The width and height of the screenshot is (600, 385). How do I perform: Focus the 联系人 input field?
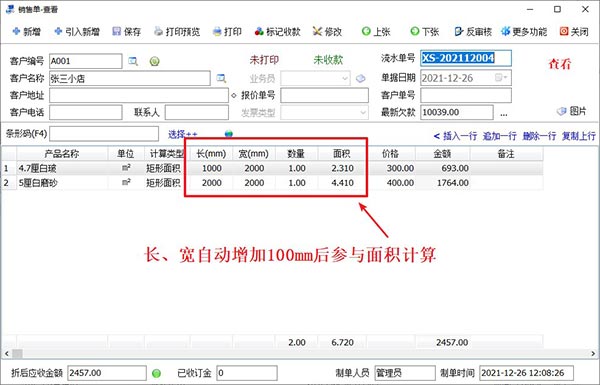pos(197,113)
